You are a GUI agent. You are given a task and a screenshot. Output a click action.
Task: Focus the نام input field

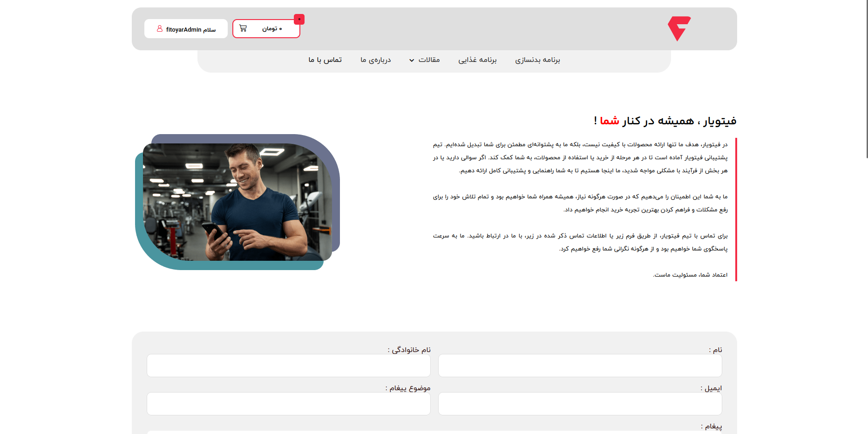580,366
